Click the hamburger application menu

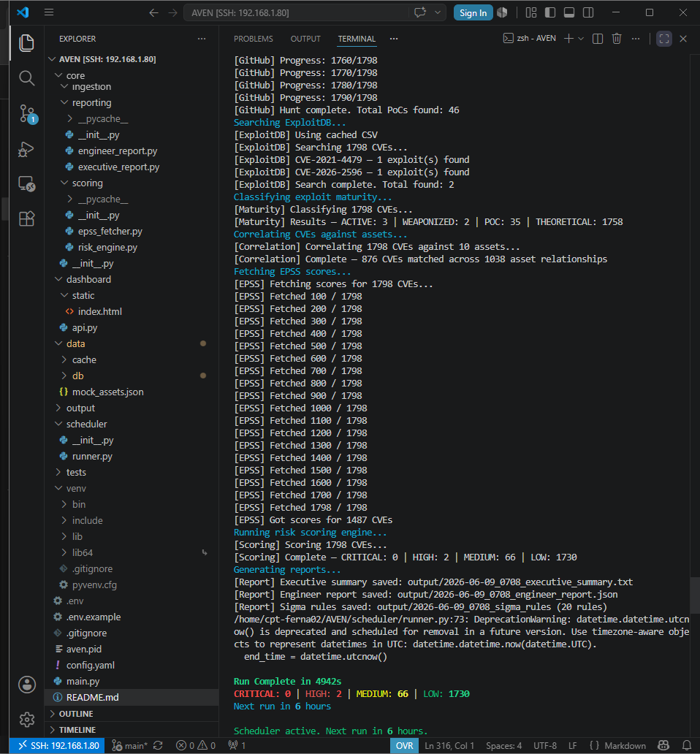click(x=49, y=12)
